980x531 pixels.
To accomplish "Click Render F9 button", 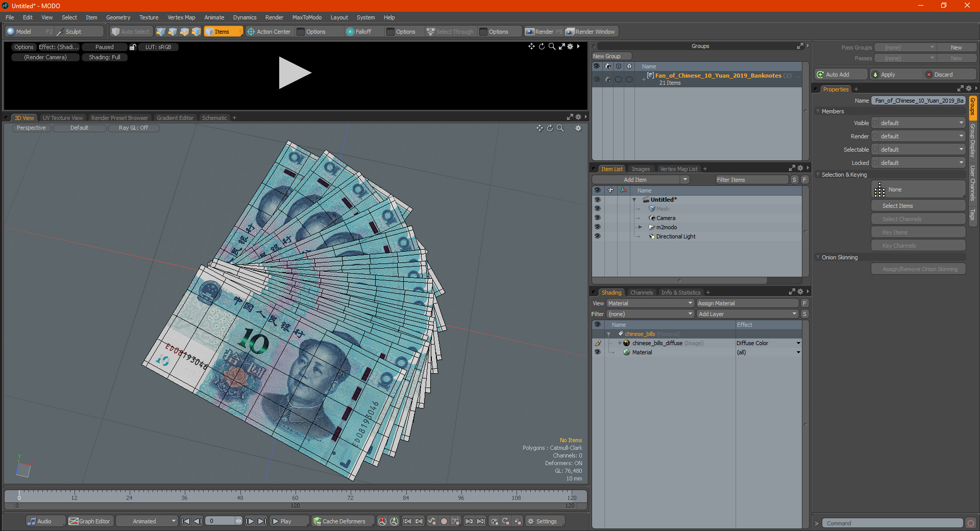I will 544,32.
